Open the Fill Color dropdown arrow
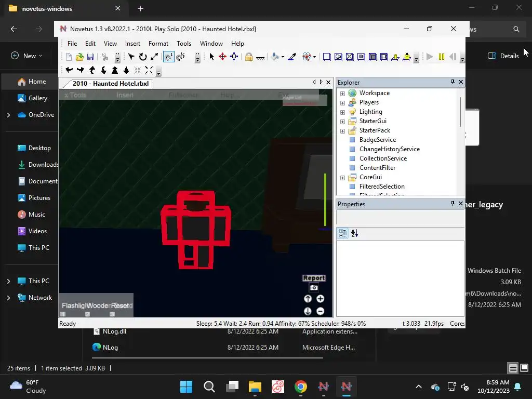 coord(283,57)
